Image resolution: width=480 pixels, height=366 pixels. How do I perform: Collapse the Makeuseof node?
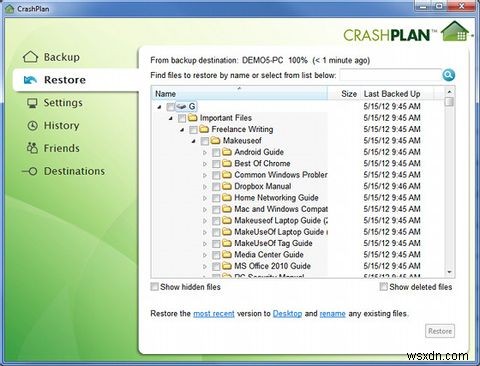point(194,141)
